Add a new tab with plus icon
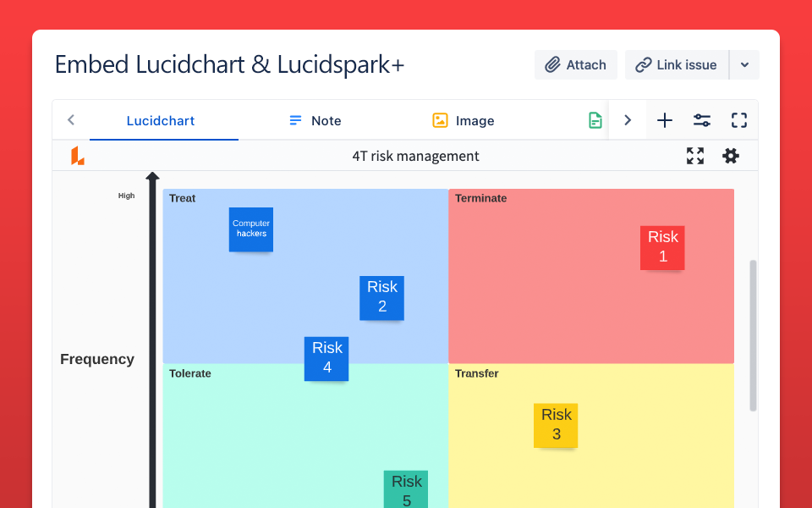This screenshot has width=812, height=508. pyautogui.click(x=665, y=120)
